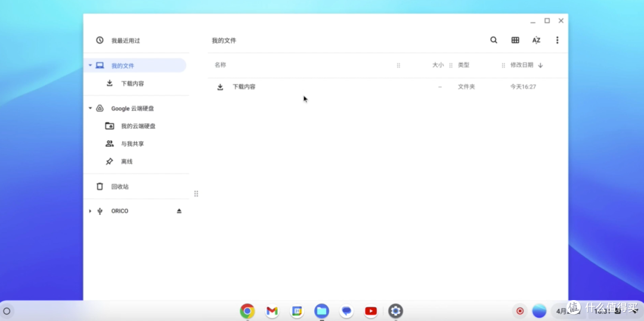The height and width of the screenshot is (321, 644).
Task: Click the column handle after 名称
Action: (398, 66)
